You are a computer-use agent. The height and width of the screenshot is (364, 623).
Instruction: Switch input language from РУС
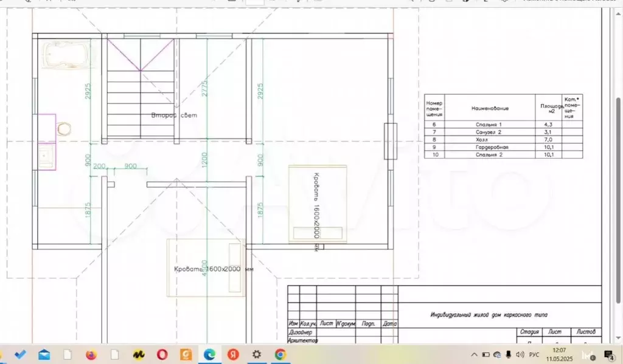point(534,354)
